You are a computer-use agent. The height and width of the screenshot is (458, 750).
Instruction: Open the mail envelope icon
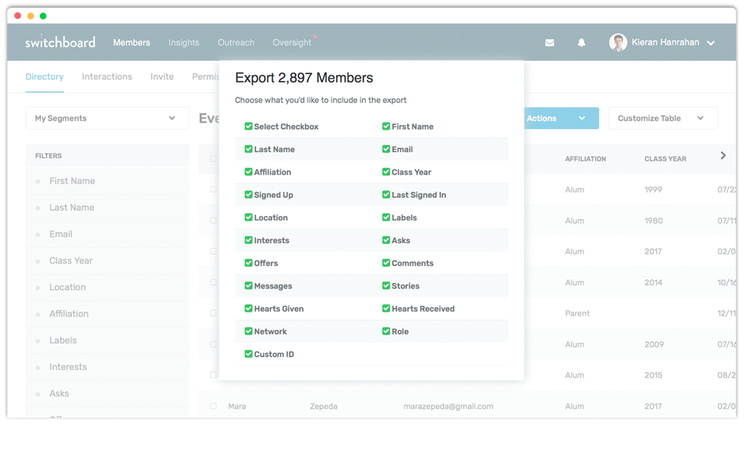(550, 43)
